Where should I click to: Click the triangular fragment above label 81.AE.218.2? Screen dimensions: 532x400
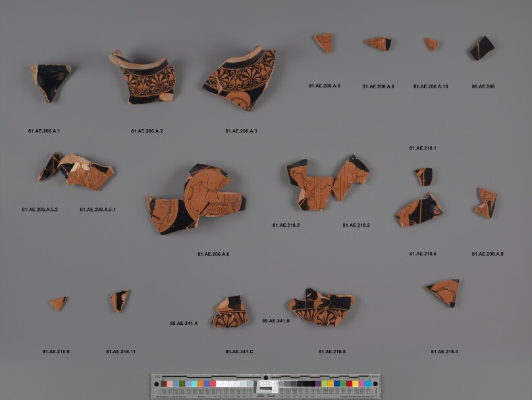click(350, 179)
